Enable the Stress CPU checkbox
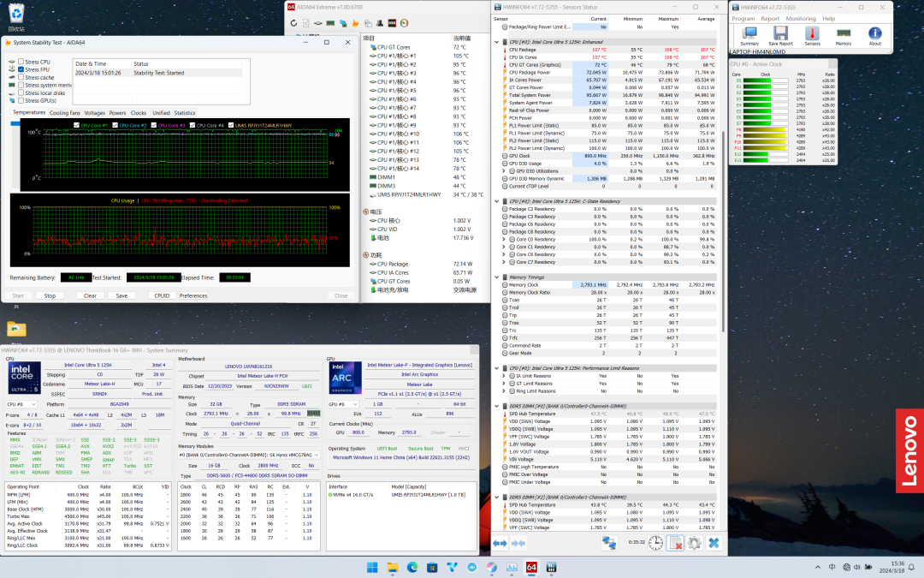The height and width of the screenshot is (578, 924). pos(21,62)
